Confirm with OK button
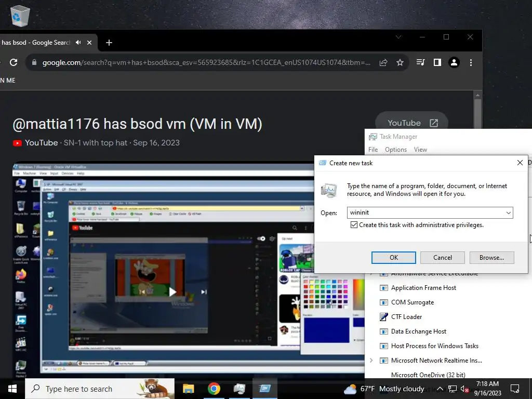 click(394, 258)
